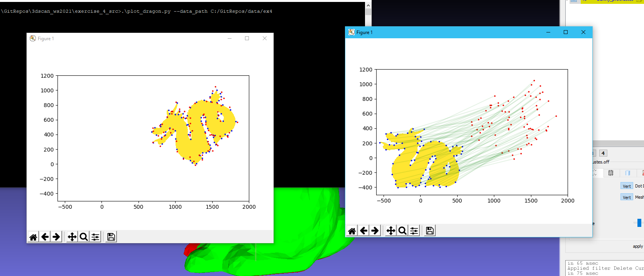Go forward to next view in left figure
This screenshot has height=276, width=644.
(56, 237)
